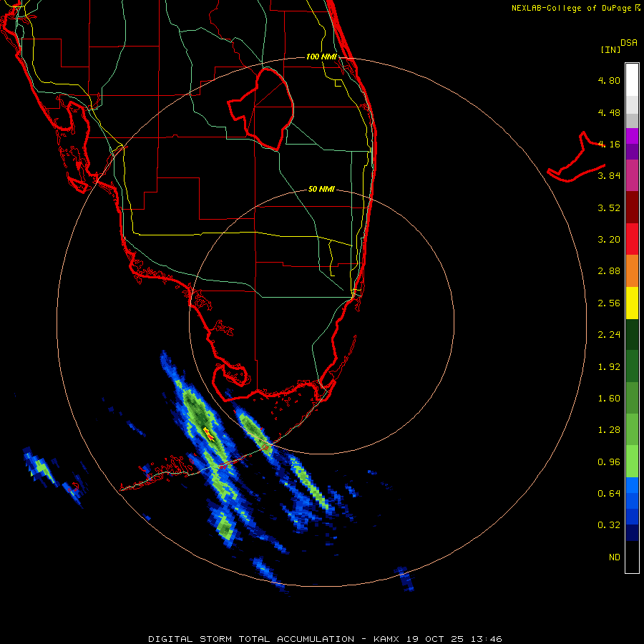Image resolution: width=644 pixels, height=644 pixels.
Task: Click the light green legend swatch
Action: (632, 462)
